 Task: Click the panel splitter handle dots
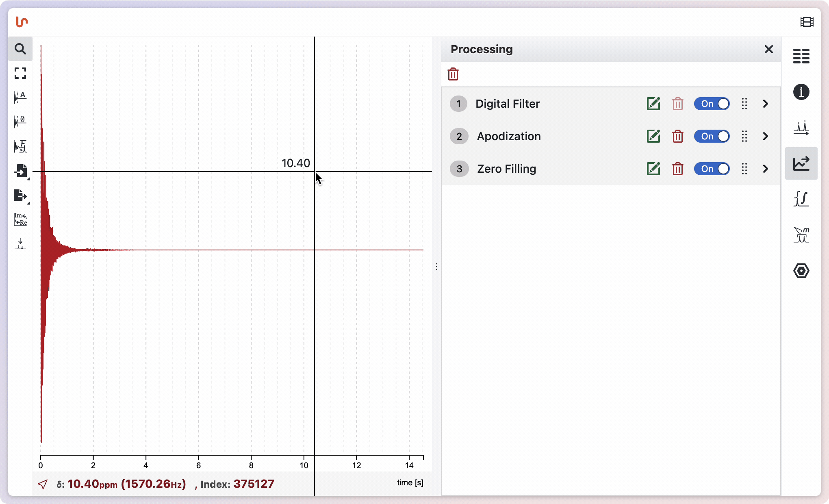tap(436, 266)
